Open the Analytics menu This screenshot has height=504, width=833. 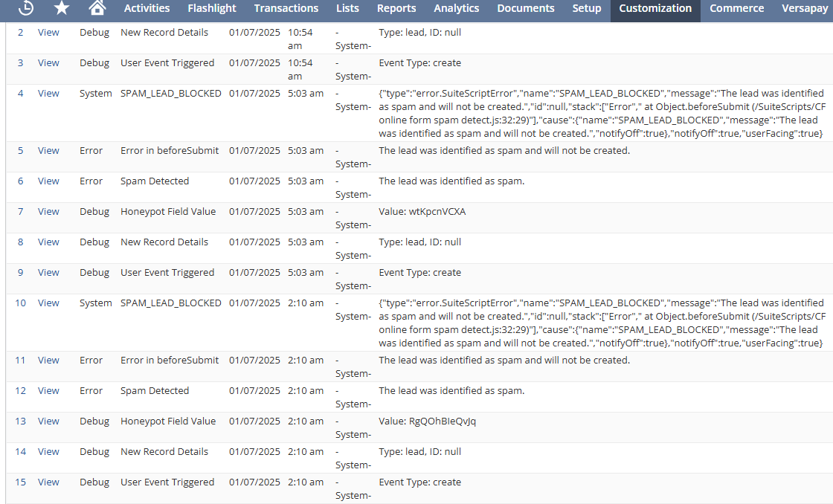(x=457, y=8)
